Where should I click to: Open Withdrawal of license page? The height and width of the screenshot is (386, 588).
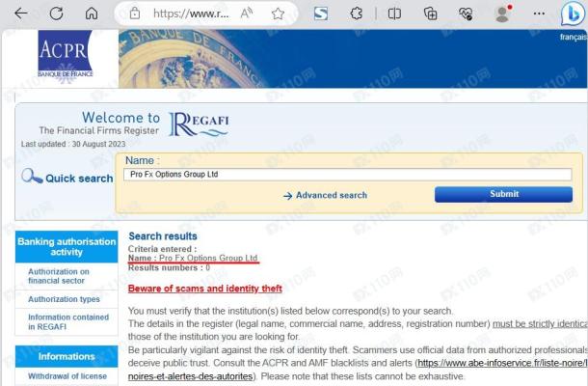(67, 375)
